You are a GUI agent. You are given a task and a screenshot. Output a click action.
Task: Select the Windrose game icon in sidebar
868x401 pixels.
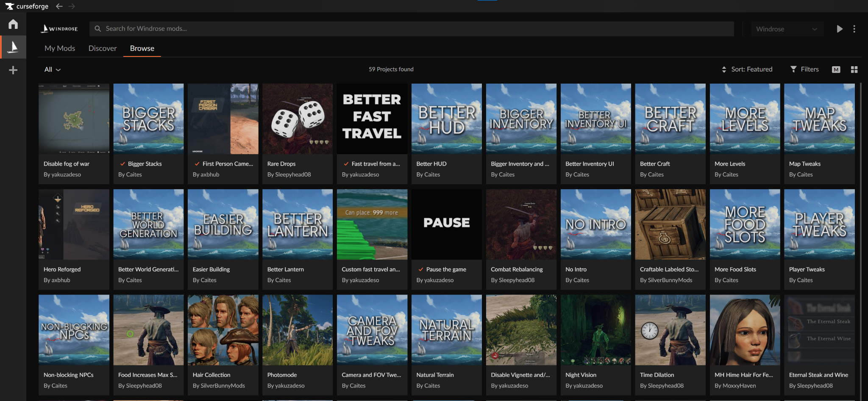(x=13, y=47)
